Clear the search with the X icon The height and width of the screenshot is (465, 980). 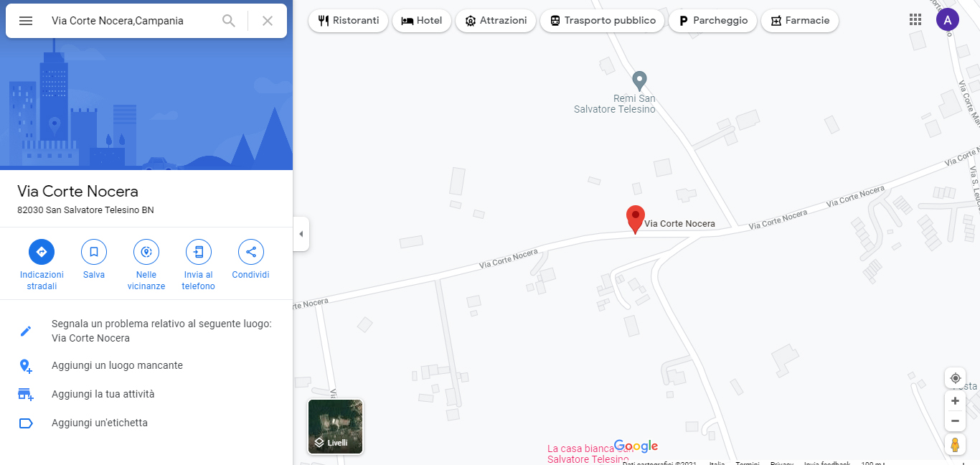tap(268, 21)
